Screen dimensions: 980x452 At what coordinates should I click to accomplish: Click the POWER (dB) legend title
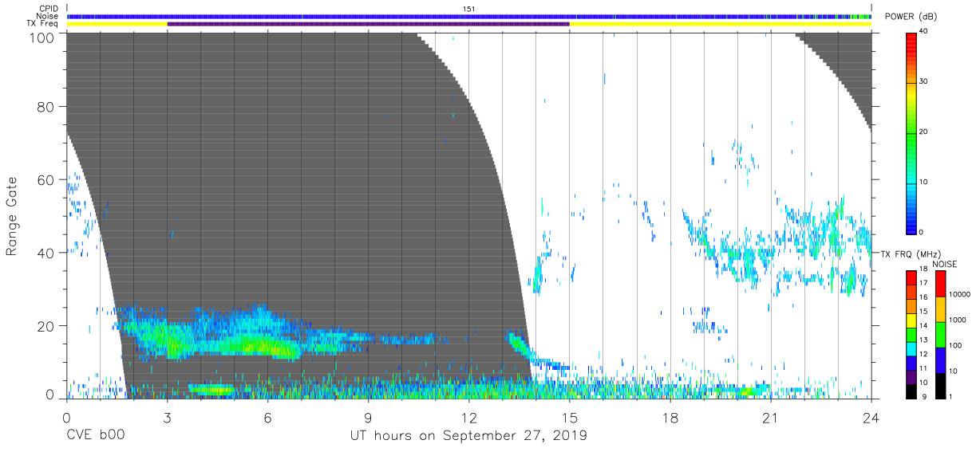[911, 17]
